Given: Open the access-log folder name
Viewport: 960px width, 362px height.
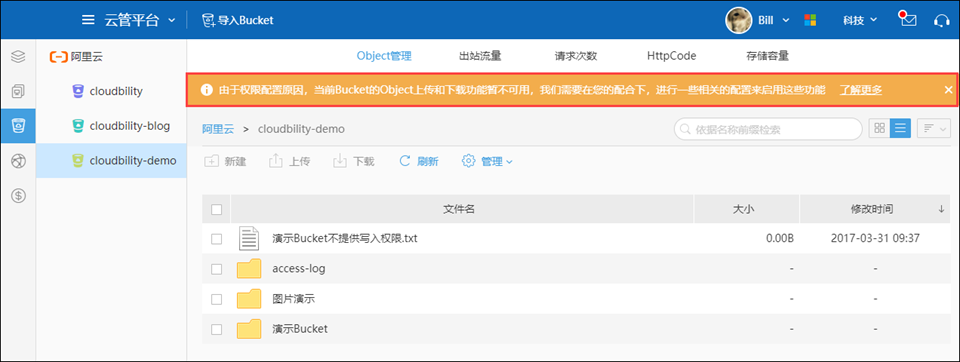Looking at the screenshot, I should click(299, 268).
